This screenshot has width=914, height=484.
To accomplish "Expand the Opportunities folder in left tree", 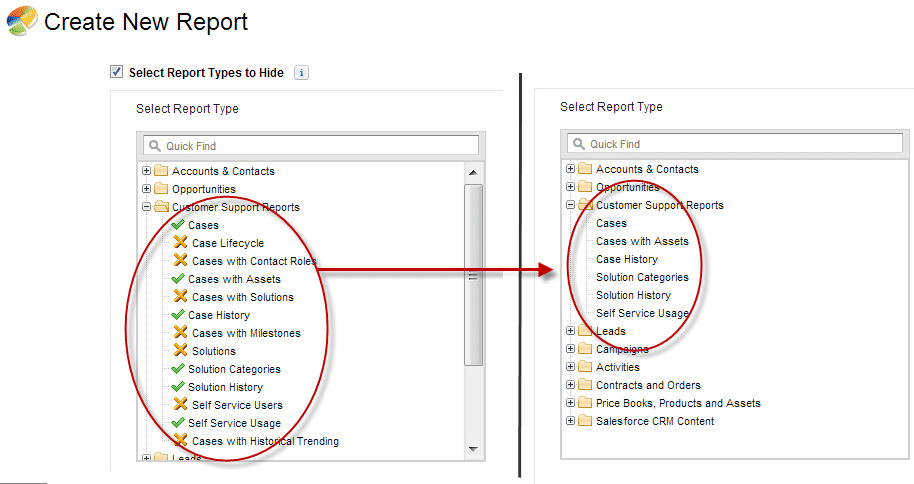I will pyautogui.click(x=147, y=189).
